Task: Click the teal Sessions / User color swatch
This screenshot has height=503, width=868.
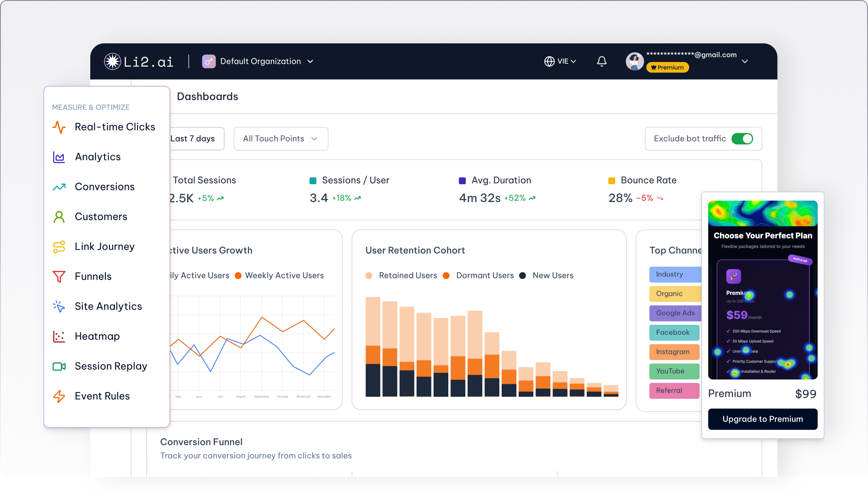Action: coord(313,181)
